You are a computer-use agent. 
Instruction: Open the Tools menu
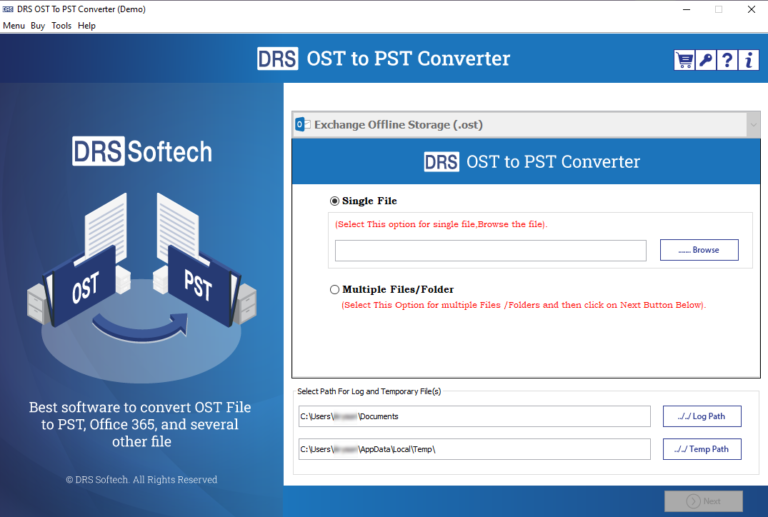coord(61,25)
